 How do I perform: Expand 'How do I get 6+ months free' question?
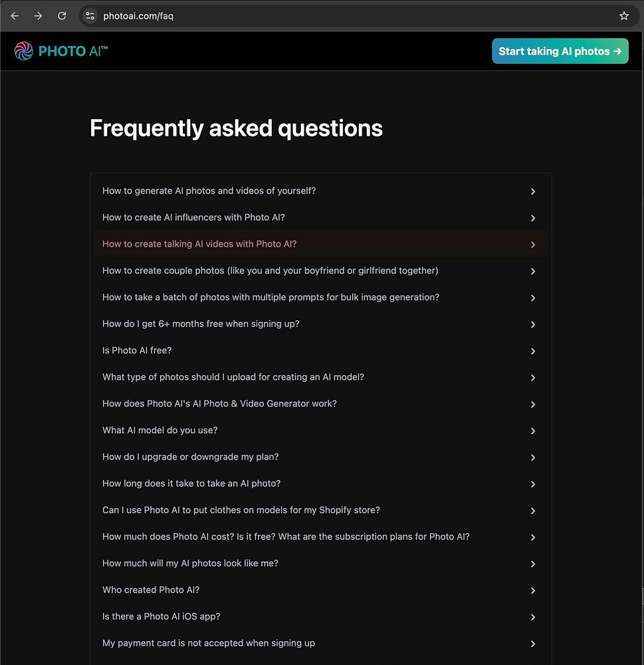(x=201, y=324)
